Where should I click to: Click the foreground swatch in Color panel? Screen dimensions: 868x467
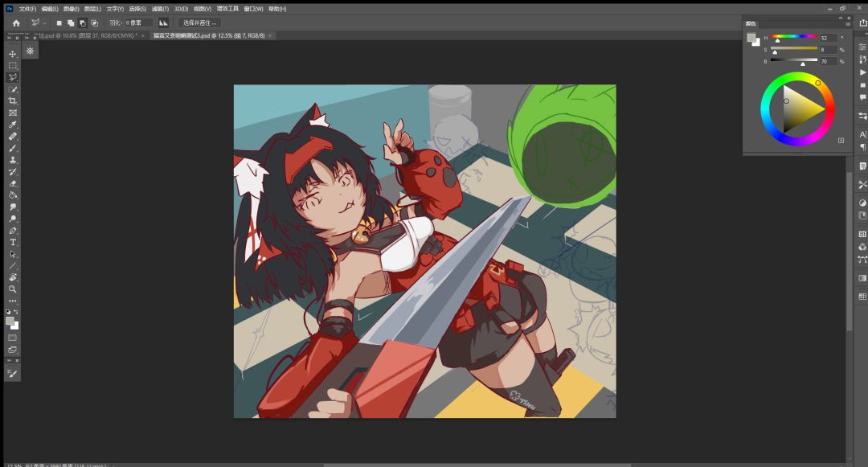coord(751,38)
